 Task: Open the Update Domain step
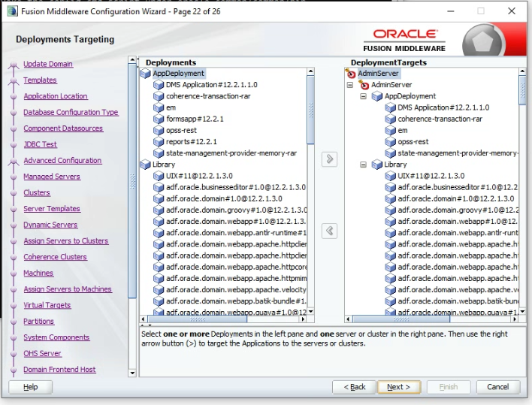tap(48, 64)
